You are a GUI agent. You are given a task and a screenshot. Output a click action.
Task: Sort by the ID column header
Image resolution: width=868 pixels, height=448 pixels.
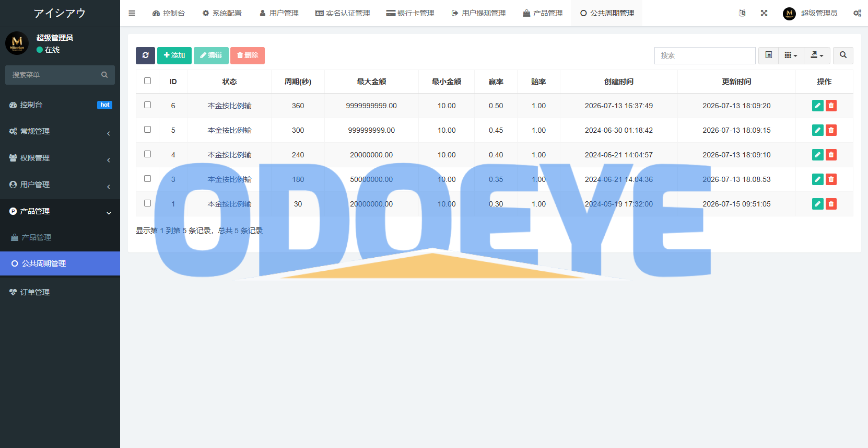(173, 82)
